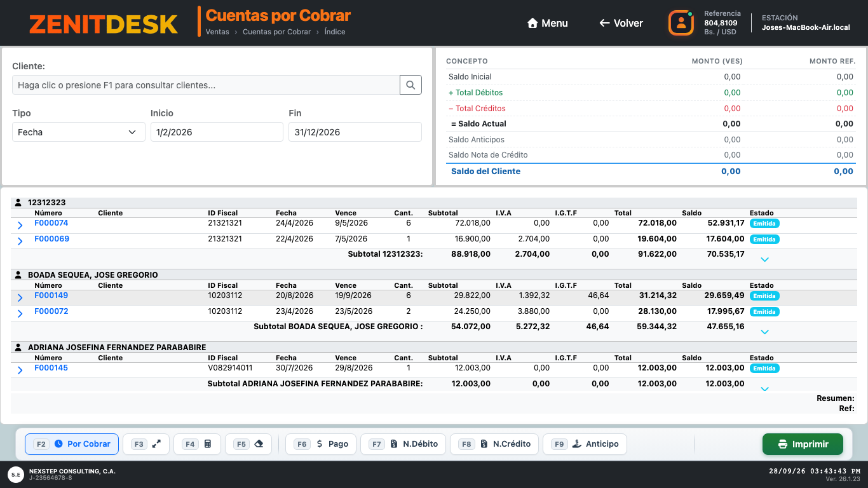
Task: Click Emitida badge on F000145 row
Action: (x=764, y=369)
